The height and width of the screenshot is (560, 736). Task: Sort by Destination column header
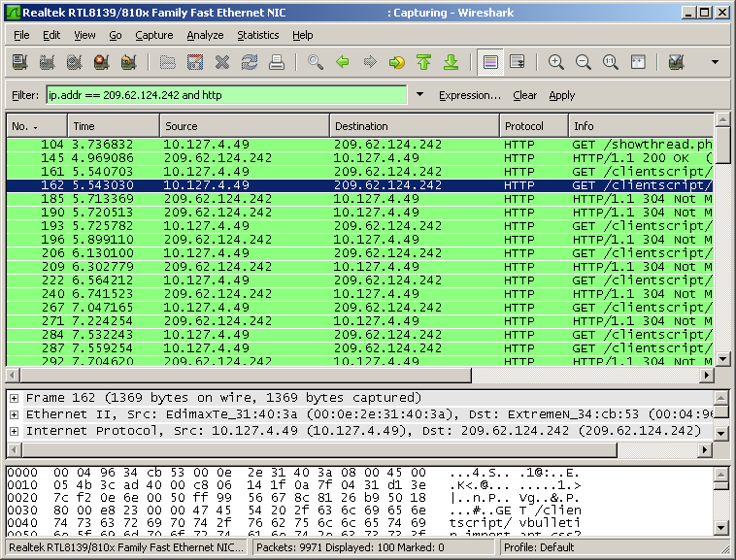(415, 126)
